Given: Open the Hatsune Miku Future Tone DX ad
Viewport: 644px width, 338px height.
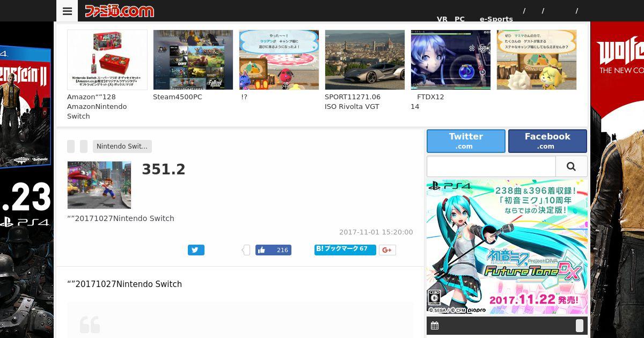Looking at the screenshot, I should point(507,247).
